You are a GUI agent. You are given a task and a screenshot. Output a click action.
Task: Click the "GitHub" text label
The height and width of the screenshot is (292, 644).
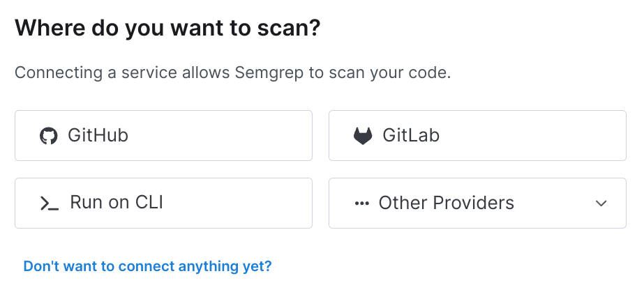(x=98, y=136)
